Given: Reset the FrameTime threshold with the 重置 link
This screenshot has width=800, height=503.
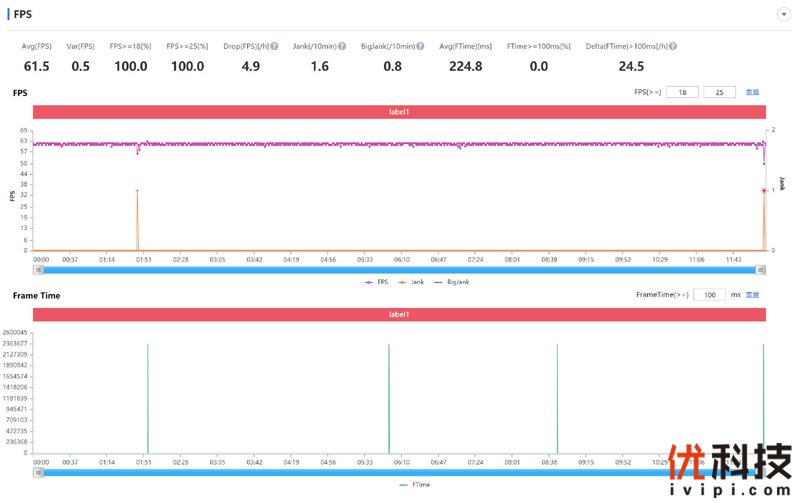Looking at the screenshot, I should [752, 295].
